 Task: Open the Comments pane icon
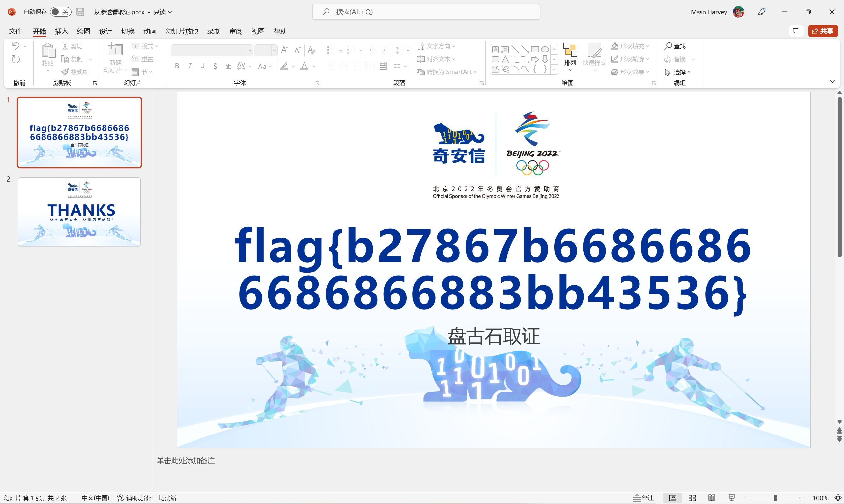(x=796, y=31)
